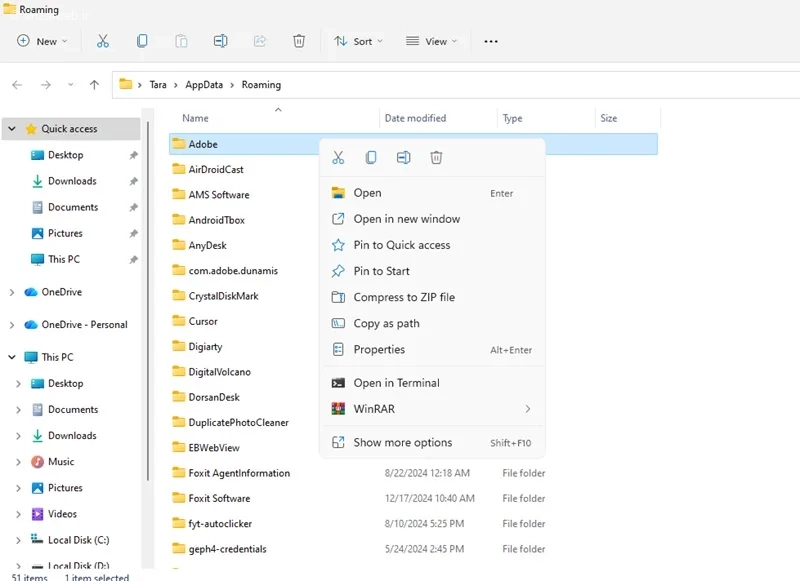Viewport: 800px width, 581px height.
Task: Click the Rename icon in the context menu
Action: [404, 158]
